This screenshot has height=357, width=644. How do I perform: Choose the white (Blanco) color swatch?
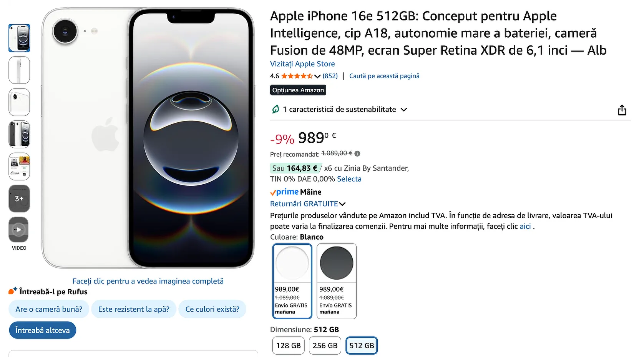pos(292,281)
